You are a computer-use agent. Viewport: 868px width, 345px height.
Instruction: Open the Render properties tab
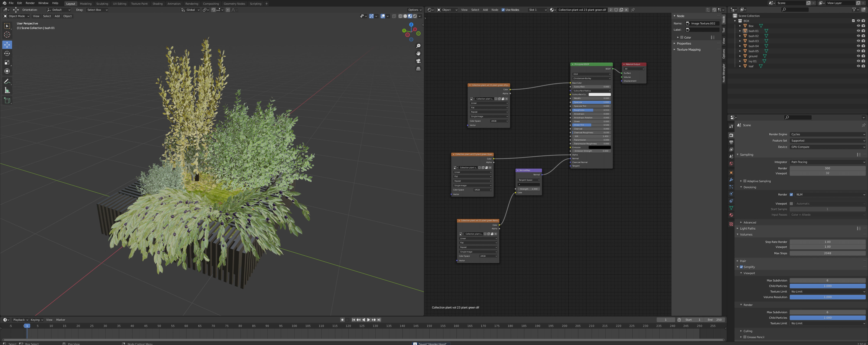(731, 135)
